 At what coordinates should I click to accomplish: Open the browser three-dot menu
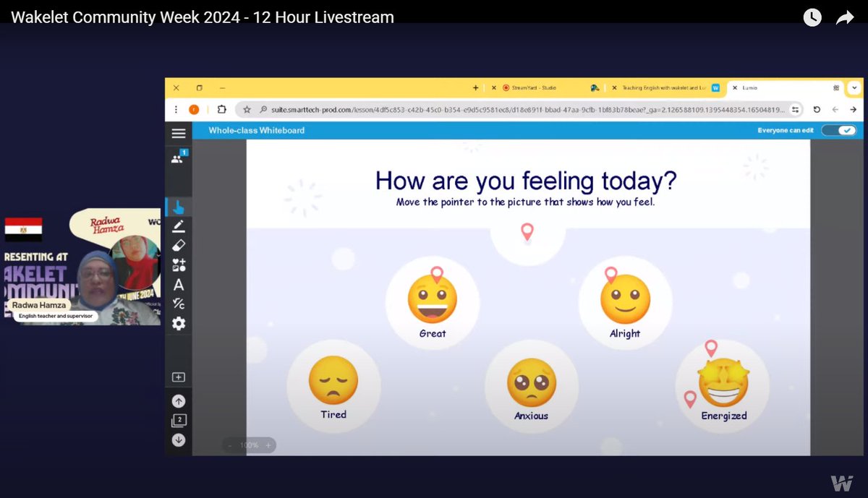pyautogui.click(x=176, y=109)
